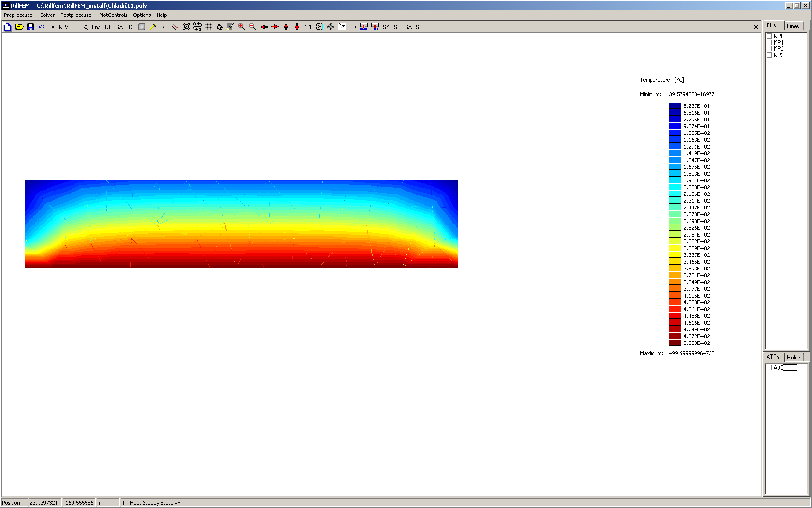Zoom out with the magnifier minus icon

click(253, 27)
